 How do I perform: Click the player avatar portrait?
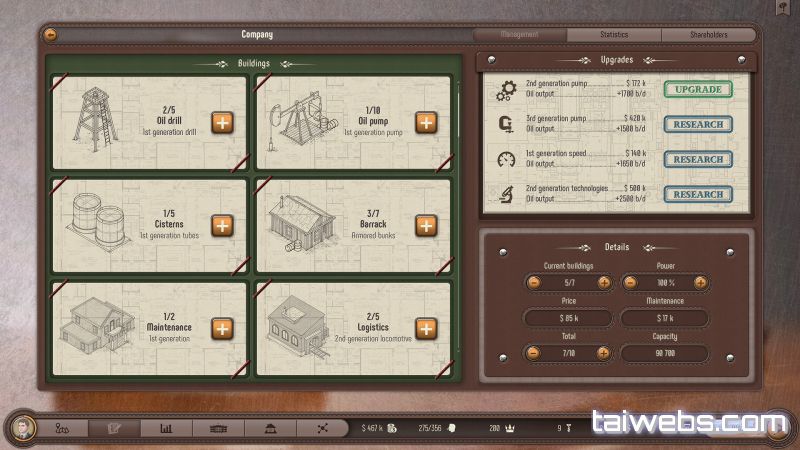tap(24, 428)
